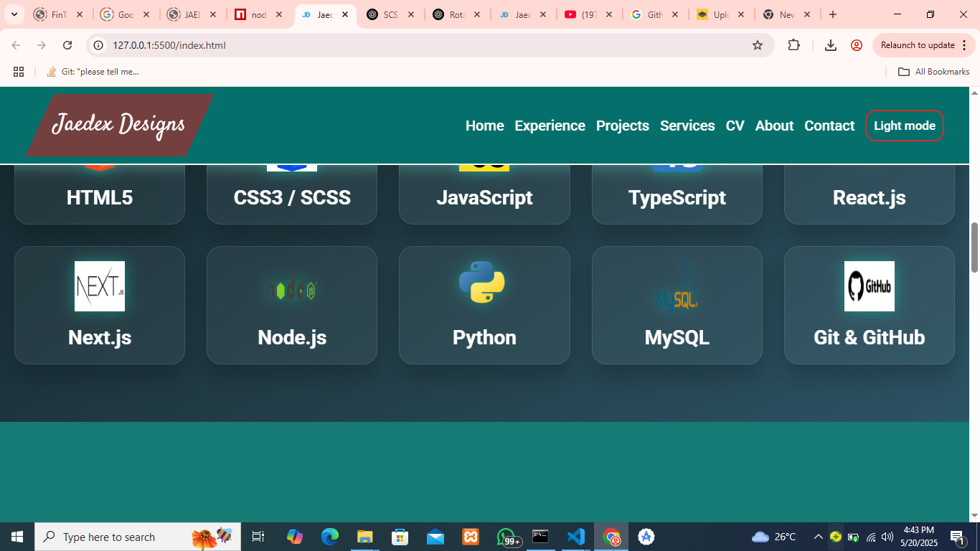This screenshot has height=551, width=980.
Task: Go back using the browser back arrow
Action: [x=16, y=45]
